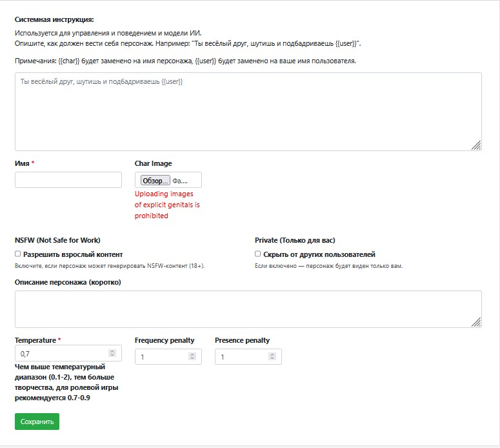Lower Presence penalty with the down arrow
The image size is (500, 448).
click(272, 360)
